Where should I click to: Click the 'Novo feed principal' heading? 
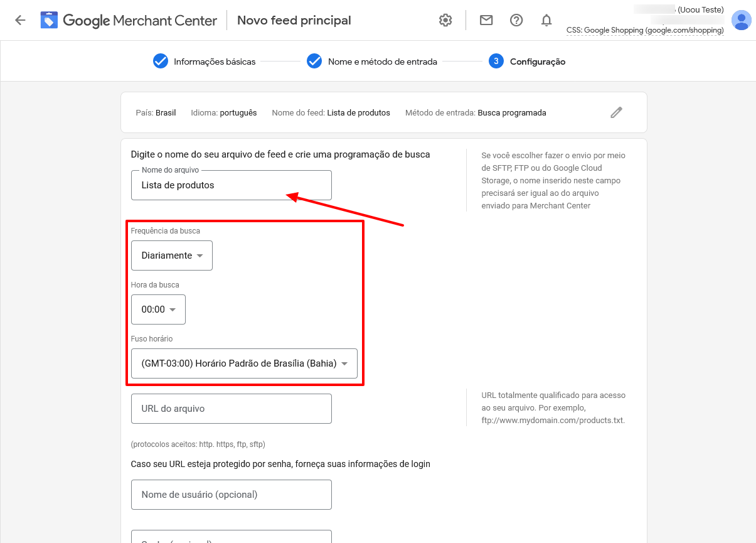(x=294, y=20)
